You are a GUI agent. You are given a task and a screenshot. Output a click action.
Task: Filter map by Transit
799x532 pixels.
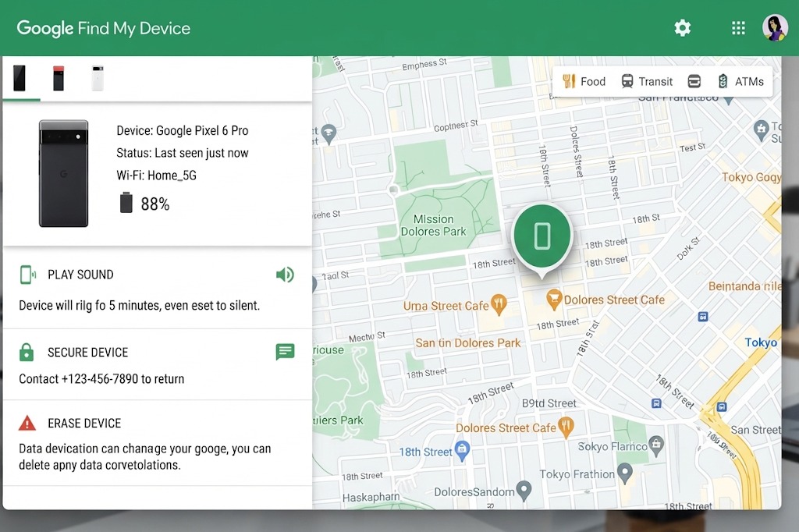[x=647, y=82]
